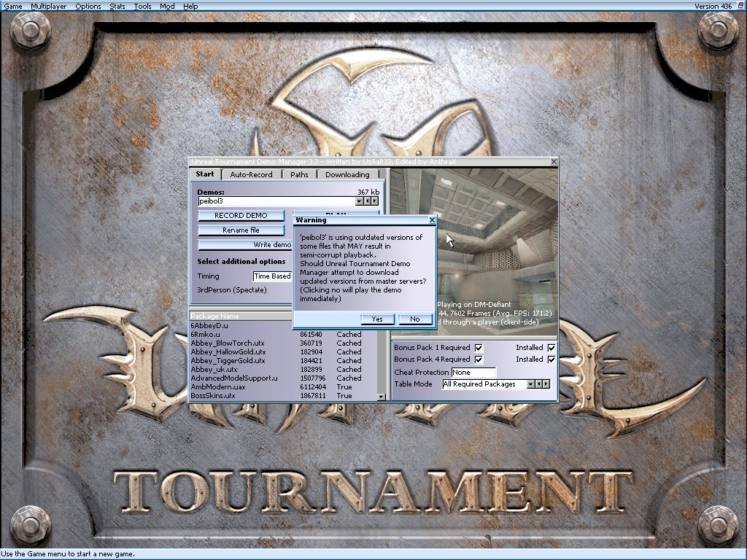This screenshot has height=560, width=747.
Task: Click the Rename file button
Action: (x=241, y=230)
